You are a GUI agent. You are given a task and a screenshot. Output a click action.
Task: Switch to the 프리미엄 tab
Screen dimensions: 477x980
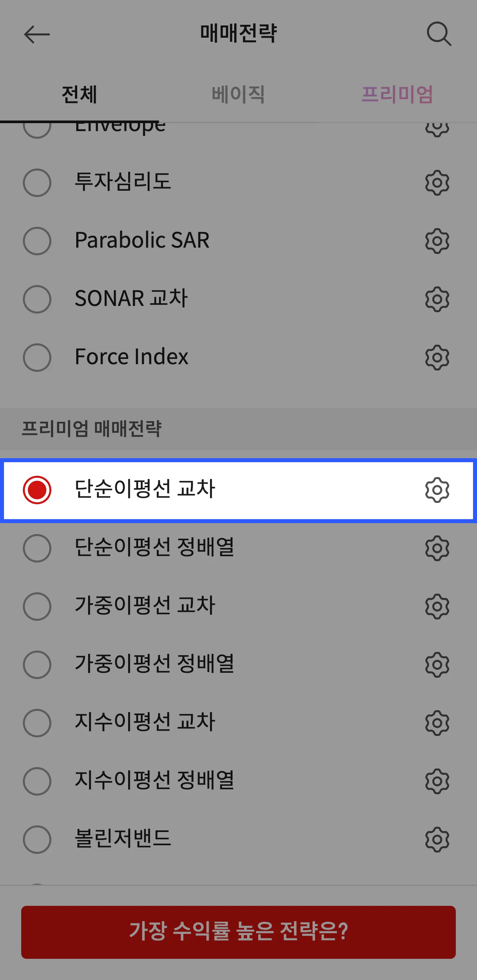[x=397, y=94]
